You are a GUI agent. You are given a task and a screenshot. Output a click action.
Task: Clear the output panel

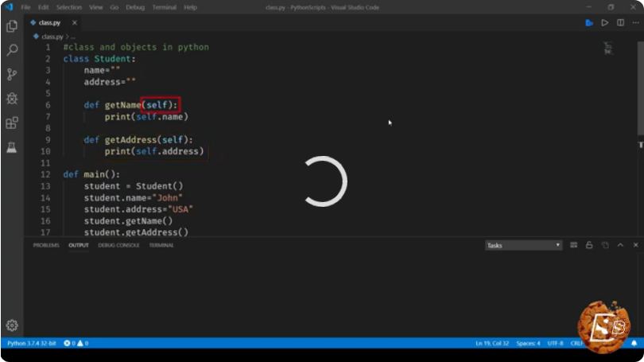(574, 245)
